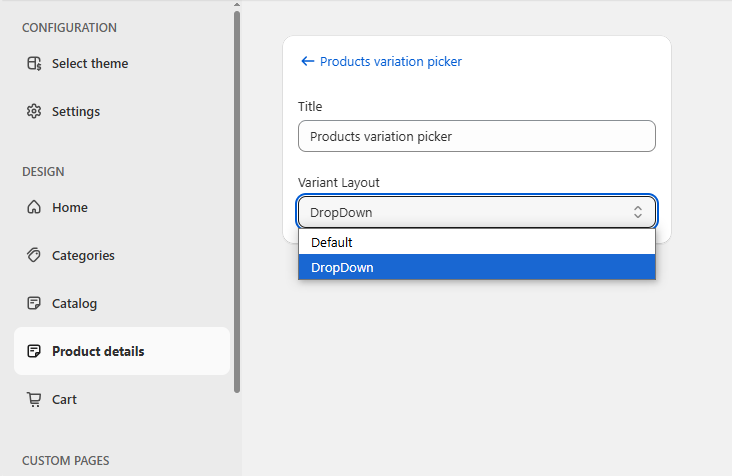Click the sidebar vertical scrollbar
This screenshot has width=732, height=476.
(x=237, y=202)
